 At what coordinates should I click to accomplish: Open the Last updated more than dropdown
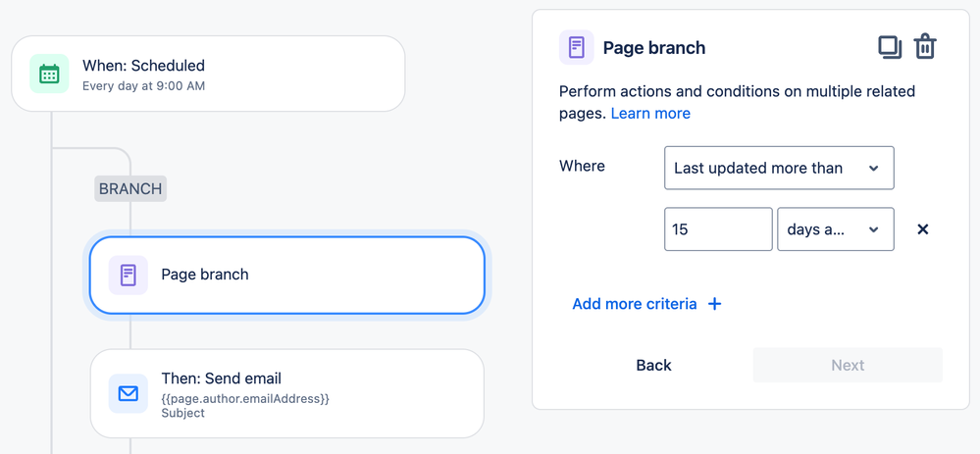(779, 168)
